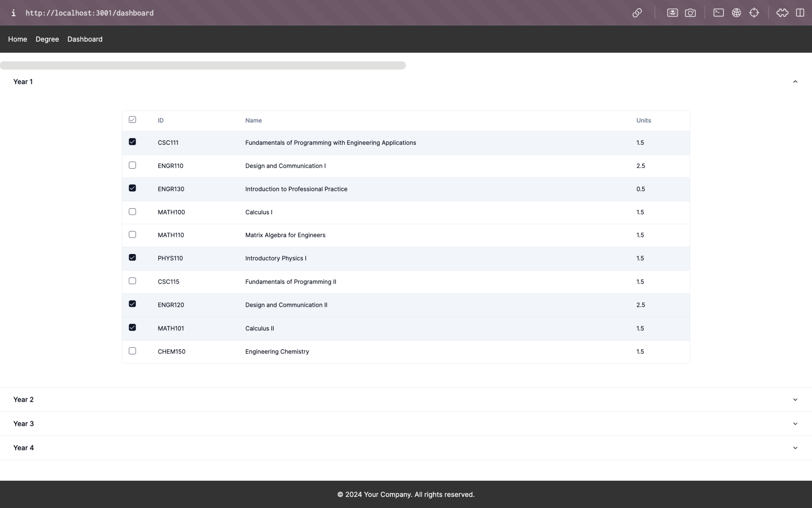Viewport: 812px width, 508px height.
Task: Click the Dashboard navigation link
Action: [85, 39]
